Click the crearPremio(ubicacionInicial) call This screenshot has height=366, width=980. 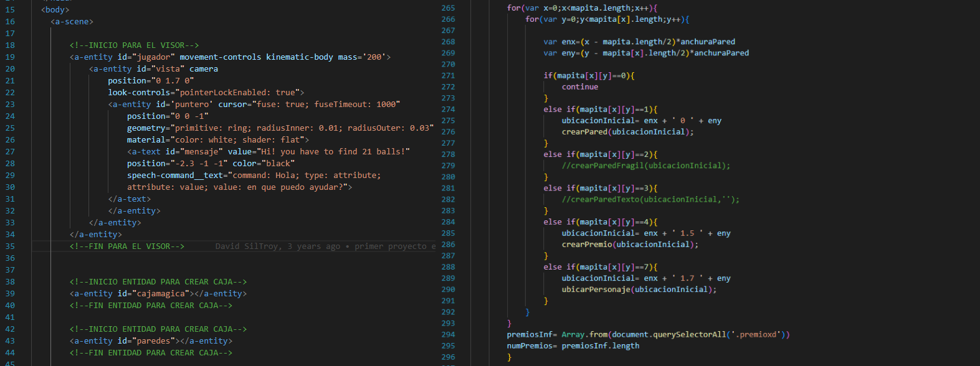tap(630, 244)
